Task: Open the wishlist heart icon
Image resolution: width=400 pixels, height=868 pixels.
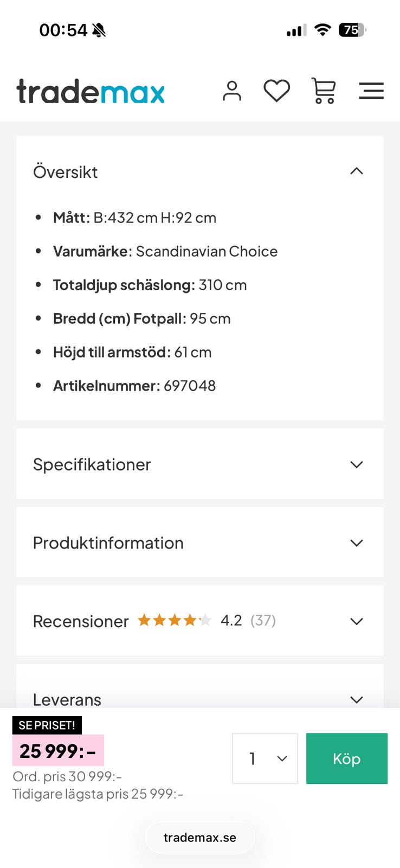Action: coord(276,91)
